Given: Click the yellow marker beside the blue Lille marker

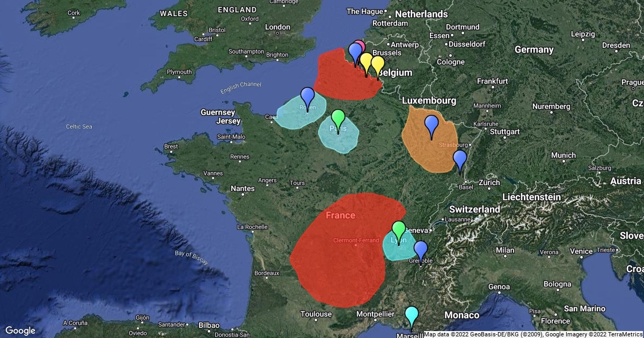Looking at the screenshot, I should coord(366,63).
